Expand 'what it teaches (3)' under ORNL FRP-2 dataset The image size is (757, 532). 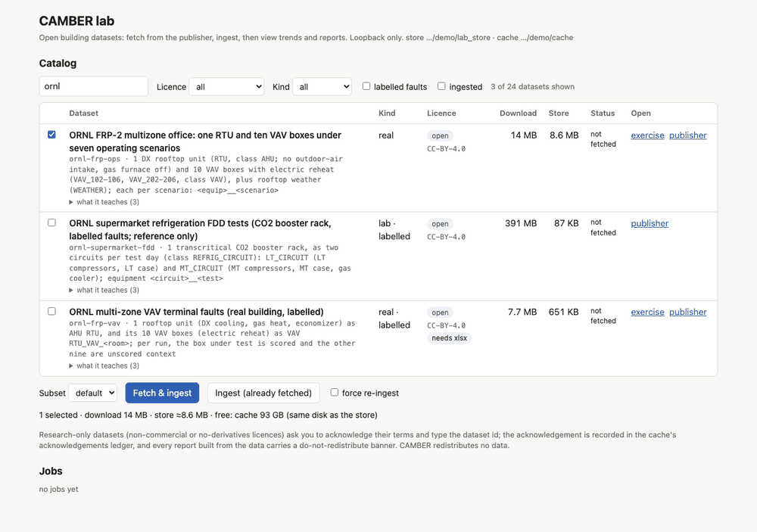point(104,202)
